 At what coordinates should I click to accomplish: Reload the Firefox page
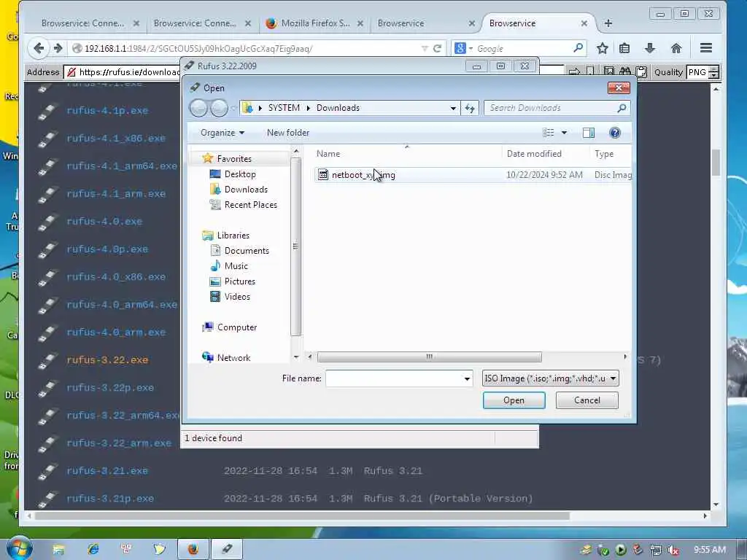tap(437, 49)
